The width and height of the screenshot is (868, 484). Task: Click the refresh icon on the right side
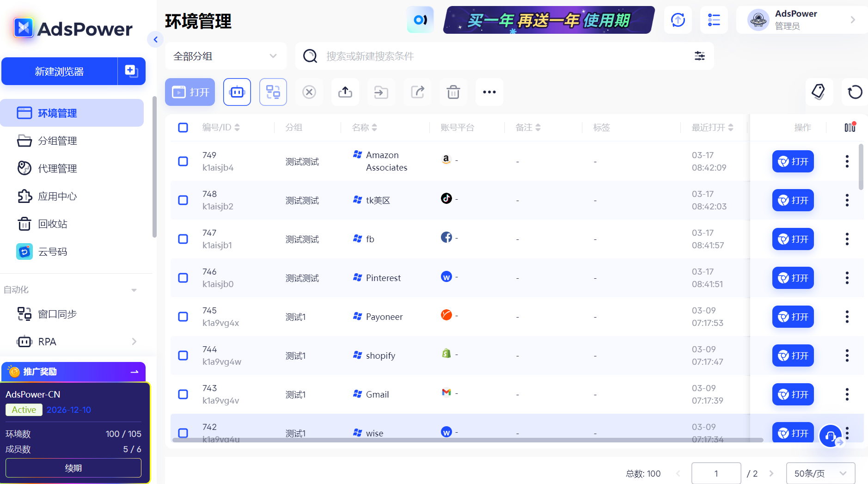tap(855, 92)
